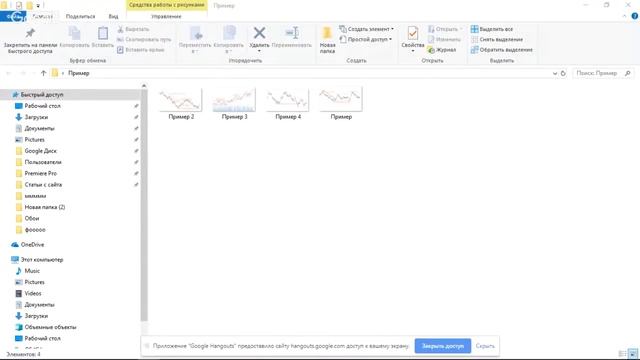Select Средства работы с рисунками tab

tap(167, 5)
